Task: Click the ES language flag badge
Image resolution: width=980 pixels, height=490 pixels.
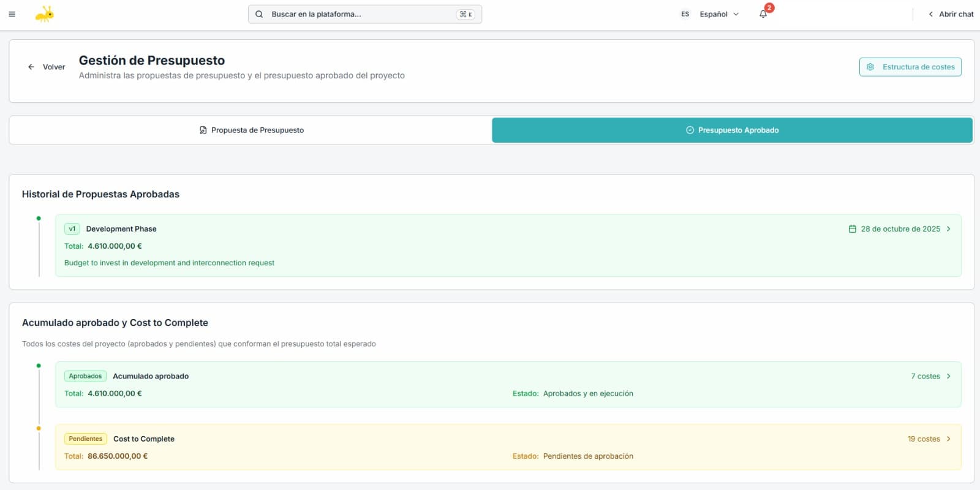Action: tap(685, 14)
